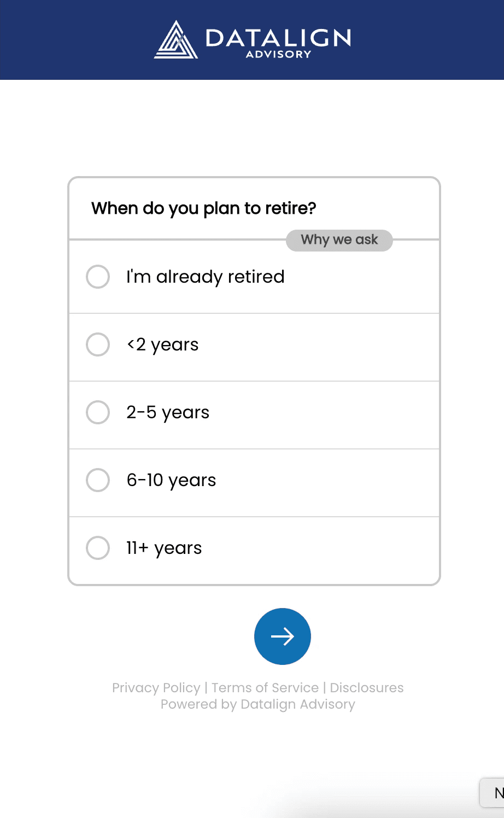
Task: Choose the '<2 years' retirement option
Action: pyautogui.click(x=162, y=344)
